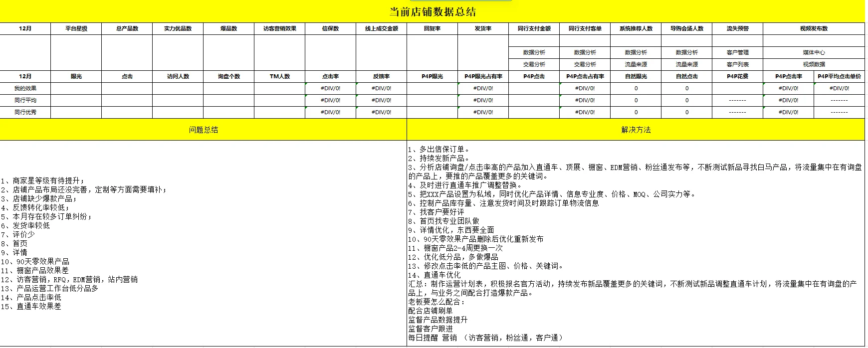Select the 我的效果 row label

pyautogui.click(x=25, y=88)
